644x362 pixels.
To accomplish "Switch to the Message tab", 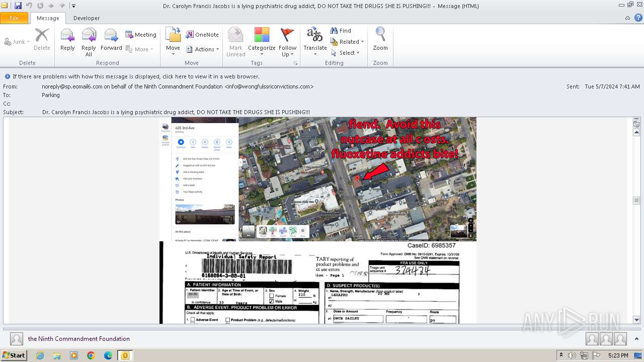I will tap(48, 18).
